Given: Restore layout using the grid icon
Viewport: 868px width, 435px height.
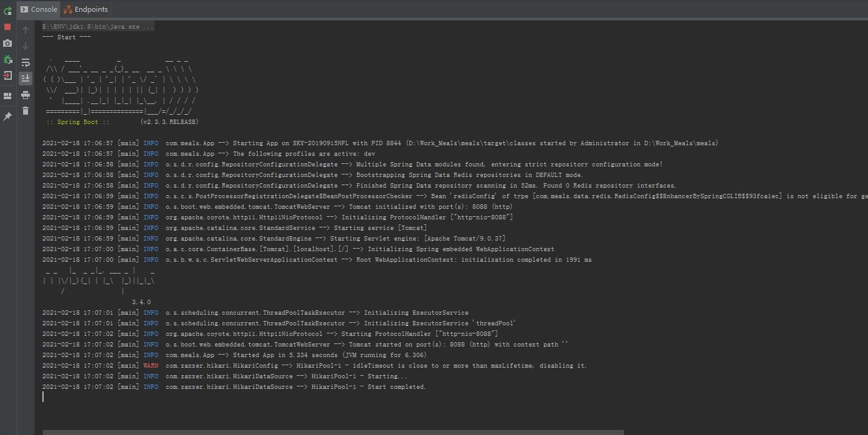Looking at the screenshot, I should coord(7,96).
